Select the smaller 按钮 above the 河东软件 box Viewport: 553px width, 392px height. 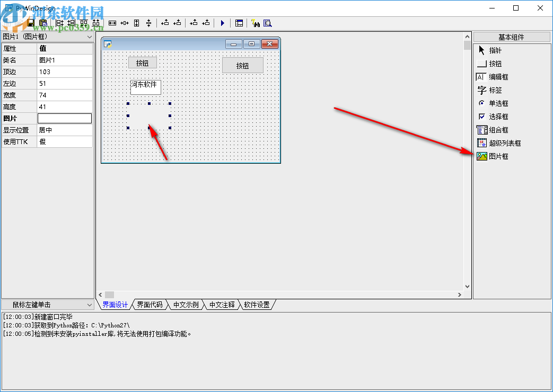pyautogui.click(x=143, y=63)
